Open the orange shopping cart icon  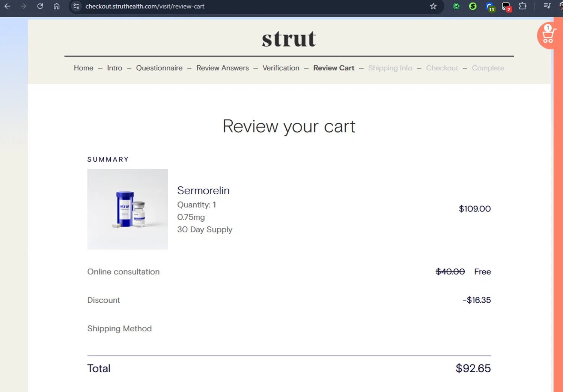click(548, 36)
